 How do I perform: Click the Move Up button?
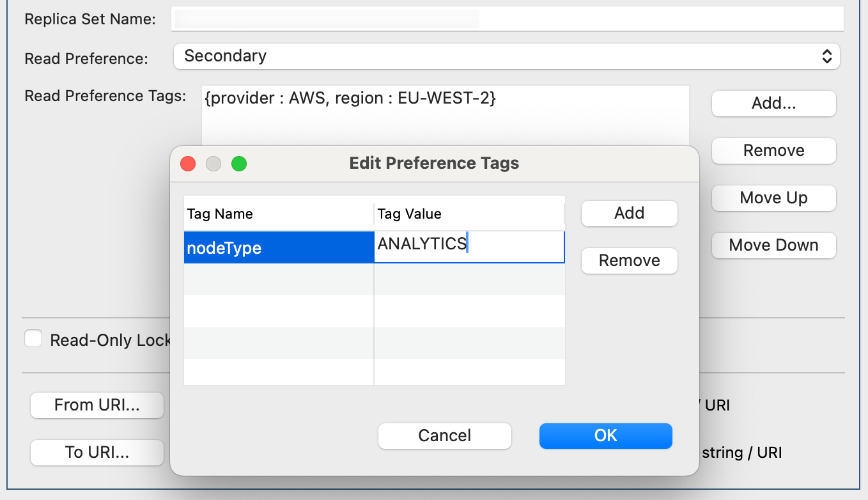[x=773, y=198]
